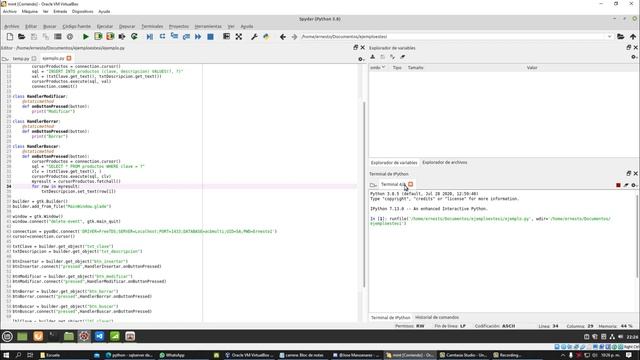This screenshot has height=360, width=640.
Task: Run cell and advance icon
Action: click(110, 37)
